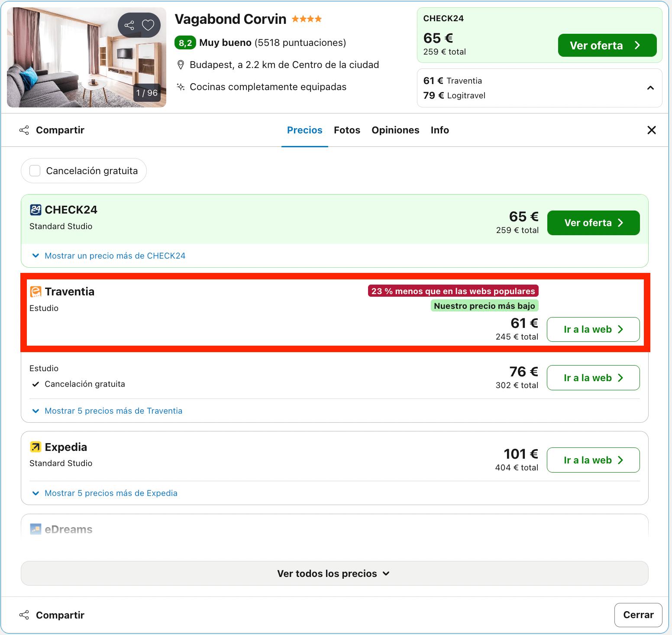Screen dimensions: 672x635
Task: Click the 8,2 rating badge
Action: 185,43
